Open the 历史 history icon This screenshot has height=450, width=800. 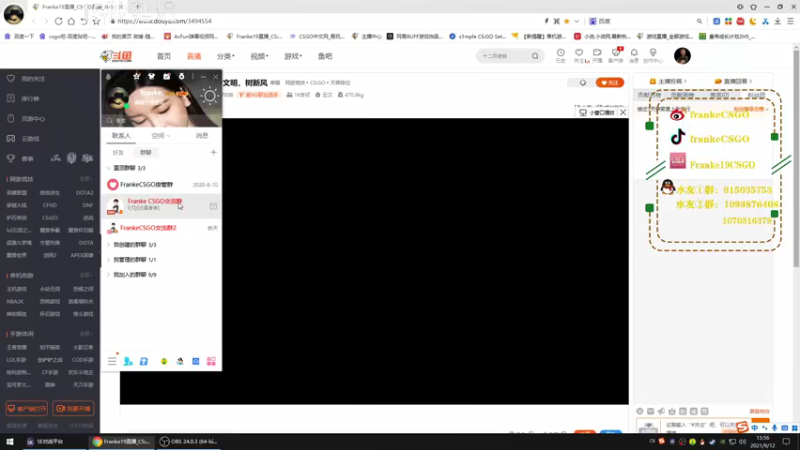[x=560, y=55]
